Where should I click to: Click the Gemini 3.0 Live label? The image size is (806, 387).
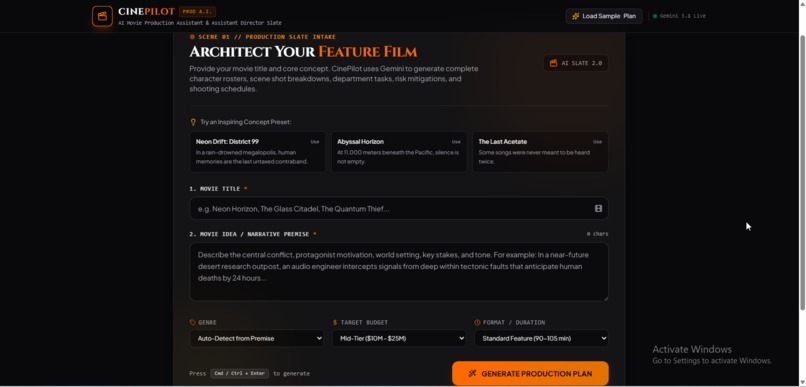coord(683,16)
